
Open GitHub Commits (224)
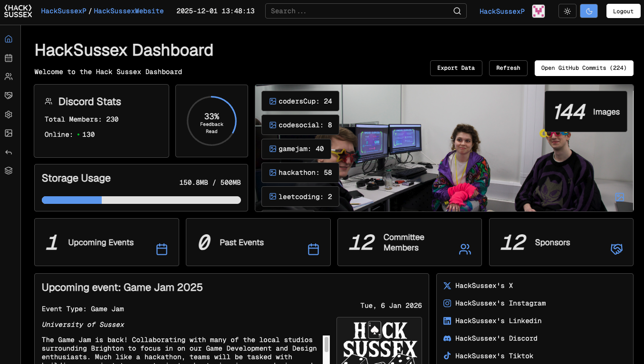584,68
